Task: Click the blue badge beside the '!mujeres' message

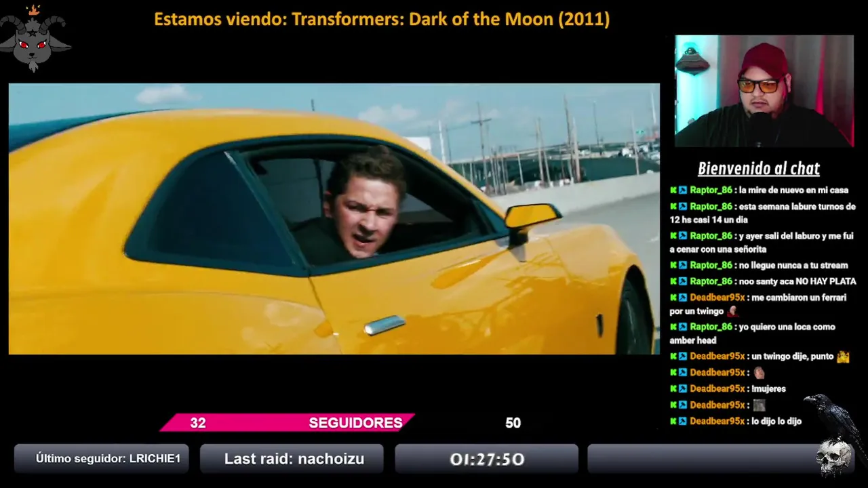Action: point(683,389)
